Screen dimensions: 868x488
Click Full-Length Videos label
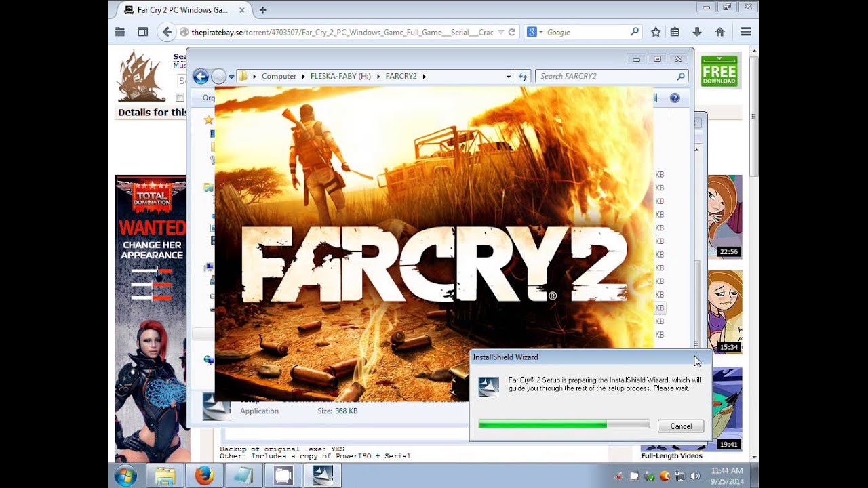pyautogui.click(x=672, y=455)
